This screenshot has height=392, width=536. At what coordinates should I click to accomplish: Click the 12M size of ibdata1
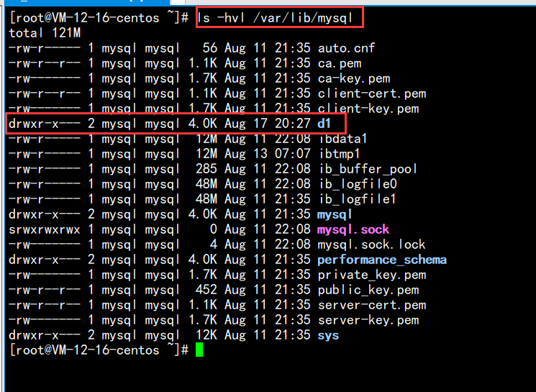click(x=206, y=139)
